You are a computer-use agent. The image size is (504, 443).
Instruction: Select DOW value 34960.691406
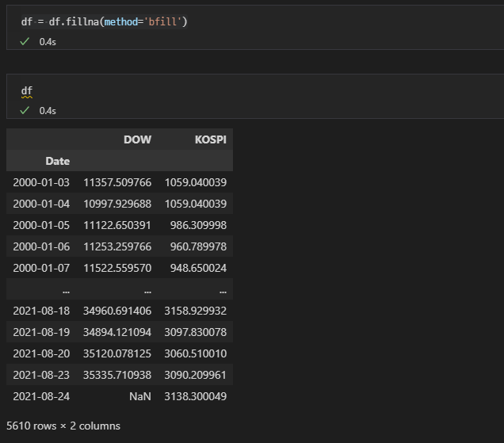coord(117,311)
